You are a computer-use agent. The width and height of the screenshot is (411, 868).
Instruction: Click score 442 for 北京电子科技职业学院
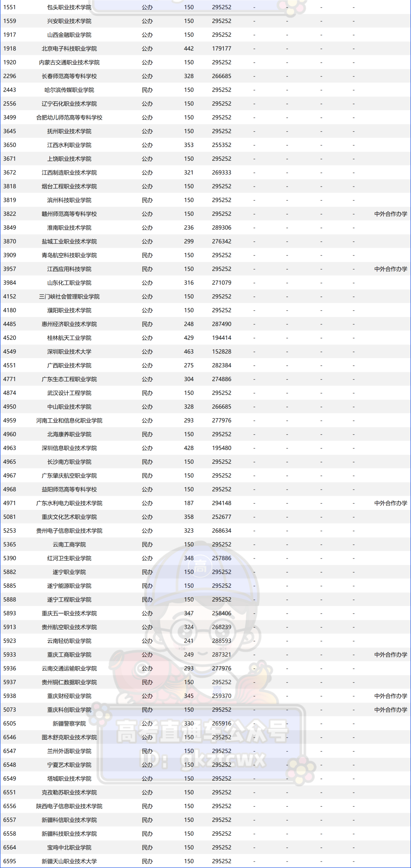pyautogui.click(x=189, y=48)
